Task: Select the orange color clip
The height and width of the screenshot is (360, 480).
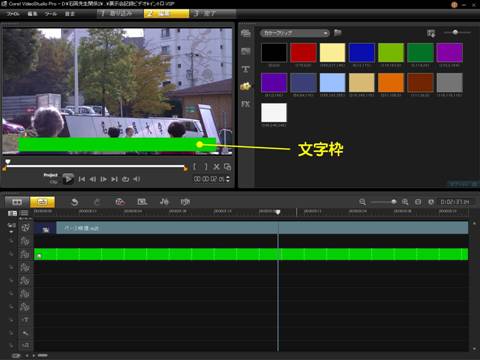Action: 391,82
